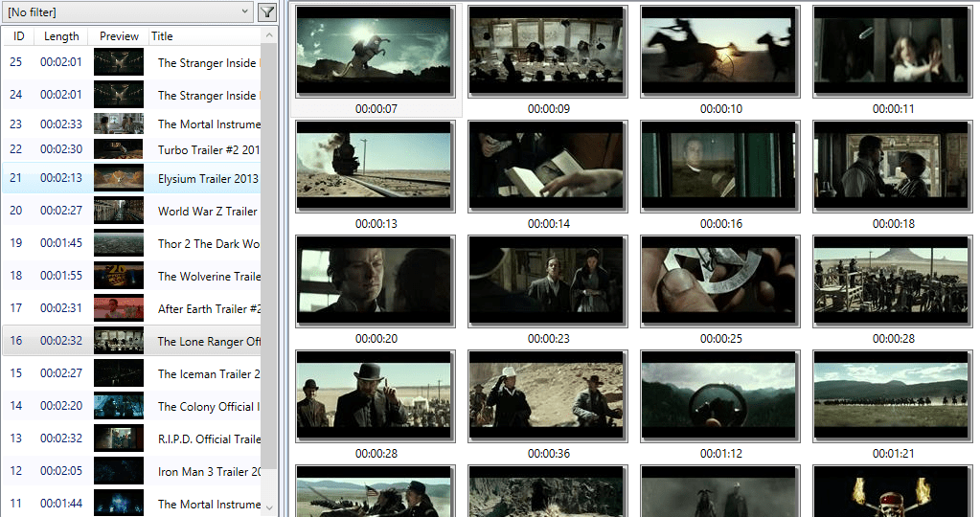The height and width of the screenshot is (517, 980).
Task: Click the ID column header
Action: pos(19,36)
